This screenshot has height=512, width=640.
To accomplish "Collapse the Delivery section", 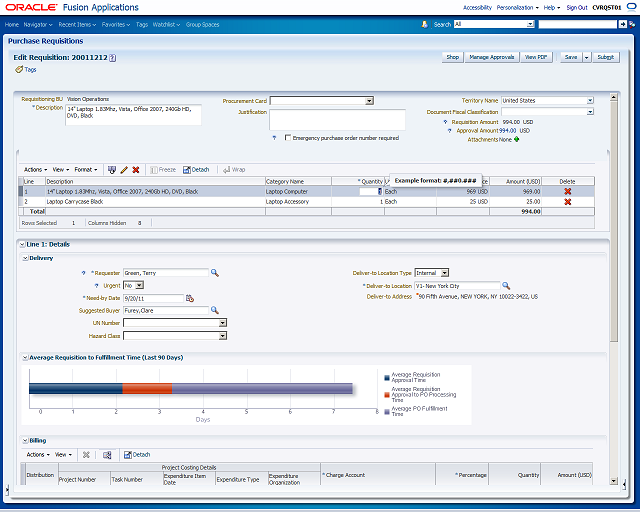I will tap(25, 258).
